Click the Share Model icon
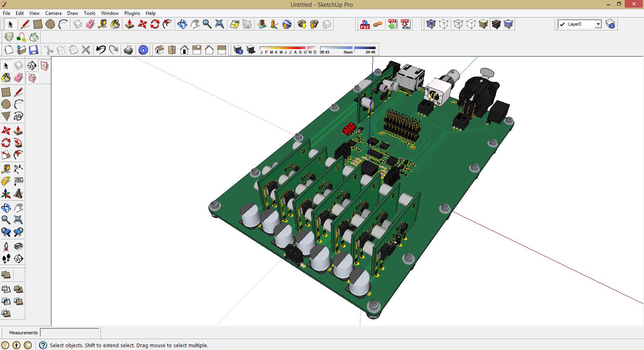644x350 pixels. point(314,24)
